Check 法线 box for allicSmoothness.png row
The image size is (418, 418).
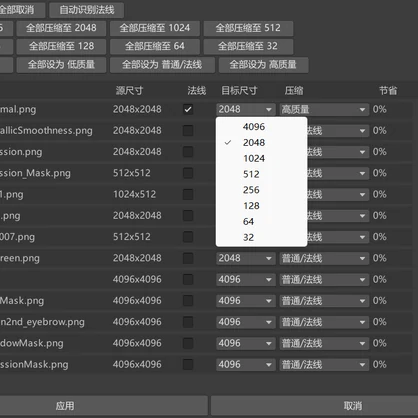coord(188,131)
